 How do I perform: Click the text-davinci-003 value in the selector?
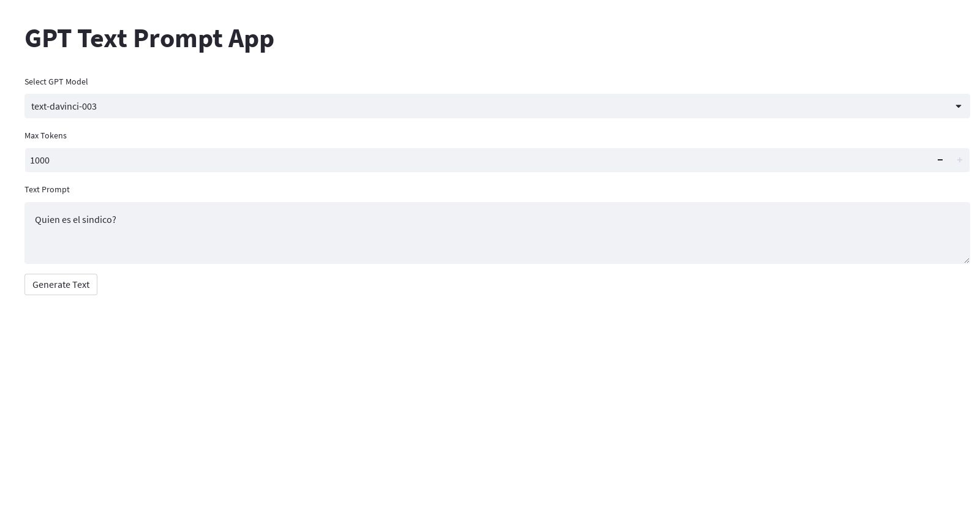[64, 106]
